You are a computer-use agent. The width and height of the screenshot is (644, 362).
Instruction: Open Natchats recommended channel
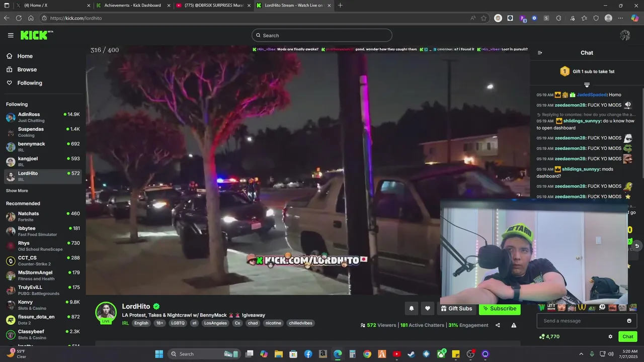click(43, 216)
